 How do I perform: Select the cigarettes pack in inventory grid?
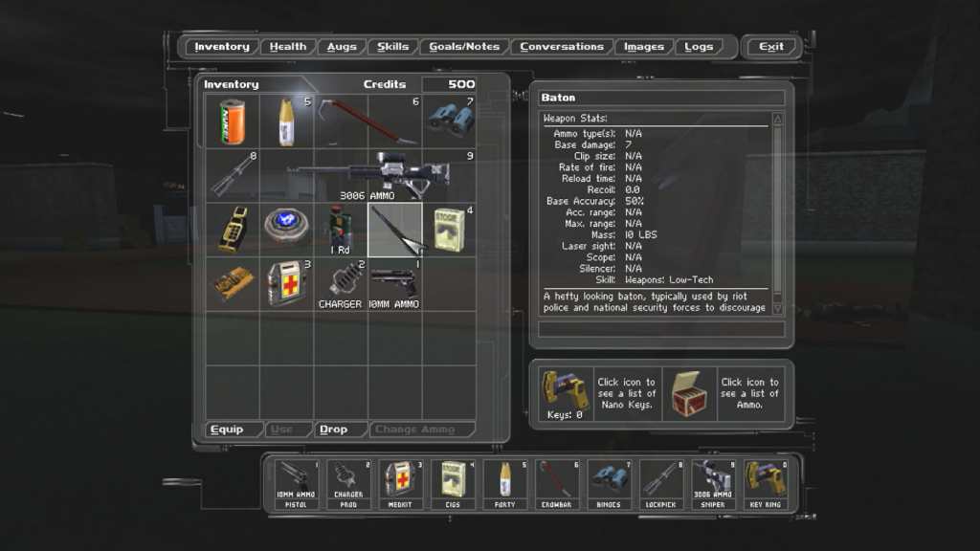coord(449,230)
